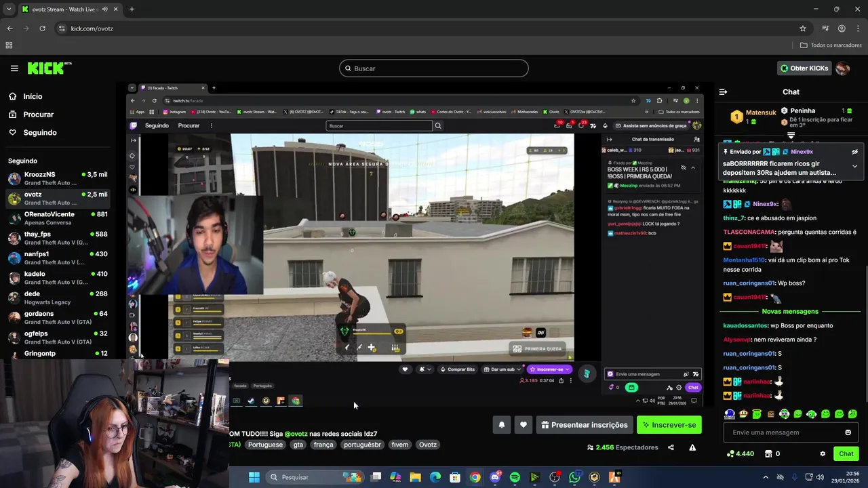Viewport: 868px width, 488px height.
Task: Open Chrome apps grid shortcut
Action: coord(9,45)
